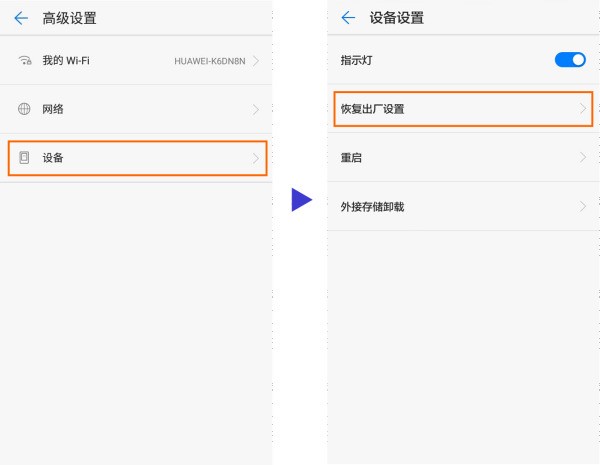Image resolution: width=600 pixels, height=465 pixels.
Task: Select the 重启 restart option
Action: pyautogui.click(x=350, y=158)
